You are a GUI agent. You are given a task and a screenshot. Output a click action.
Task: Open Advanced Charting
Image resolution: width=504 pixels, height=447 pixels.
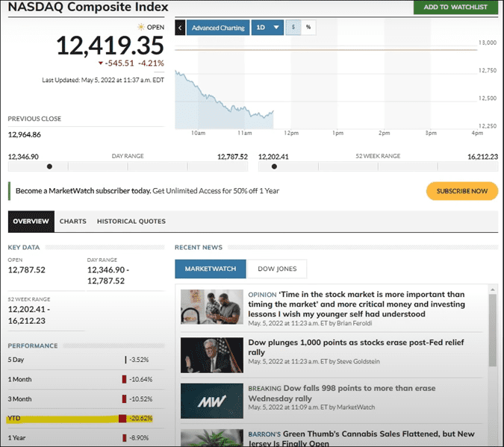pos(218,28)
